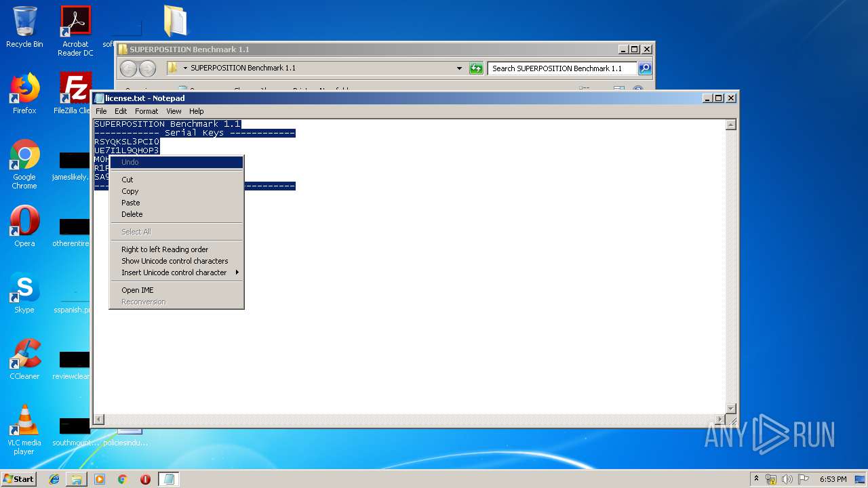Click Notepad vertical scrollbar up arrow
Viewport: 868px width, 488px height.
tap(731, 125)
